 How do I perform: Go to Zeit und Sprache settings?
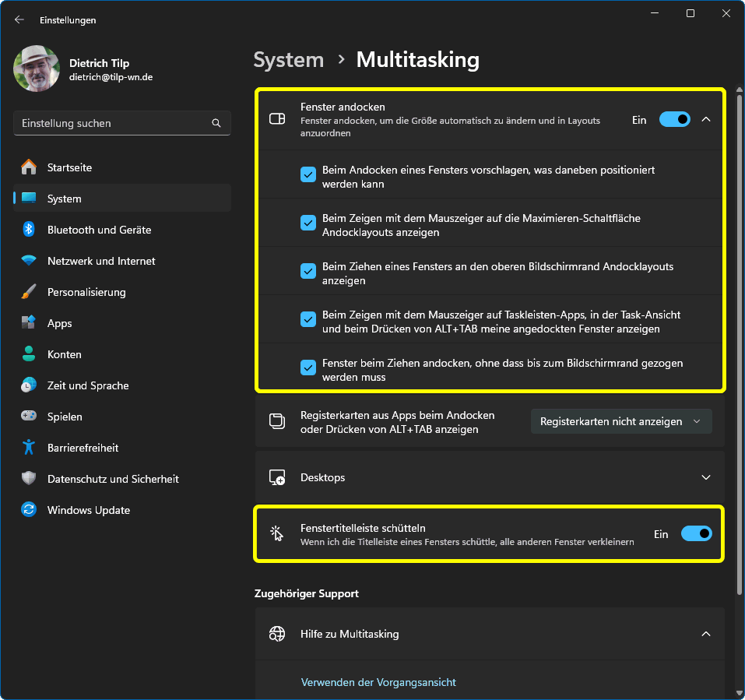[87, 385]
